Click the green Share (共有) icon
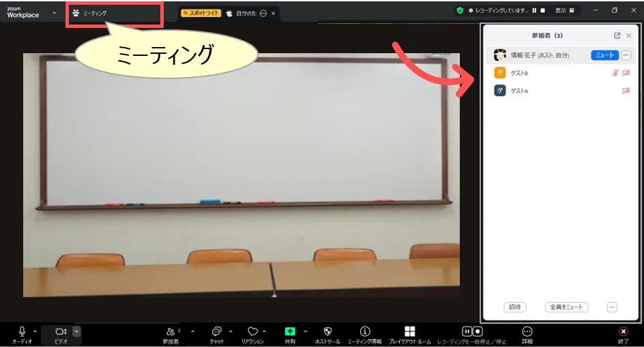The height and width of the screenshot is (347, 644). 290,331
